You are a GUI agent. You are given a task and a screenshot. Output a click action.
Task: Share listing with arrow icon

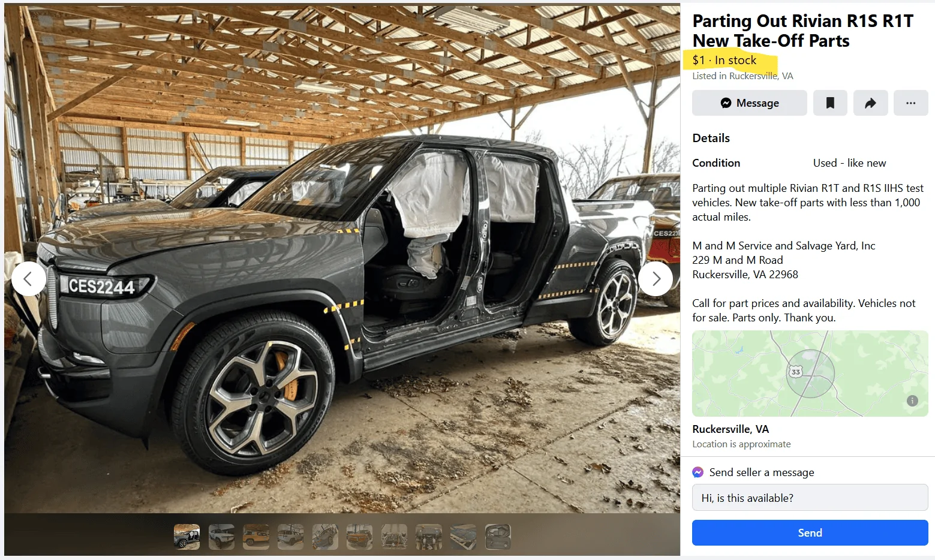(x=870, y=103)
